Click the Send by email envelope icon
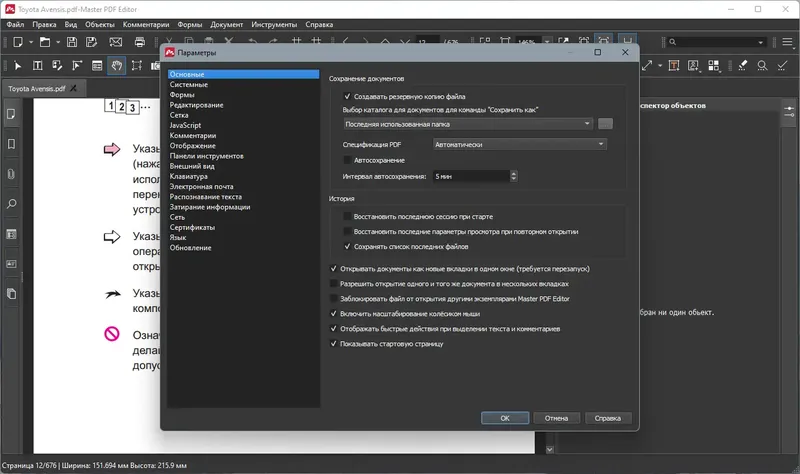This screenshot has height=474, width=800. point(116,42)
